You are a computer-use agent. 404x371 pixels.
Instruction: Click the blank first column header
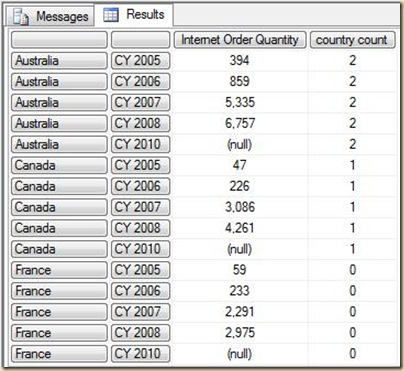pyautogui.click(x=59, y=40)
